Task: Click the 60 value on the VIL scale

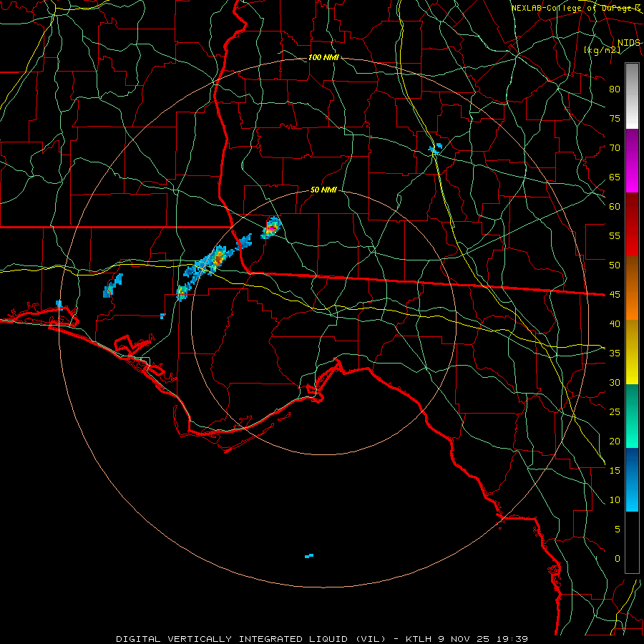Action: click(x=615, y=207)
